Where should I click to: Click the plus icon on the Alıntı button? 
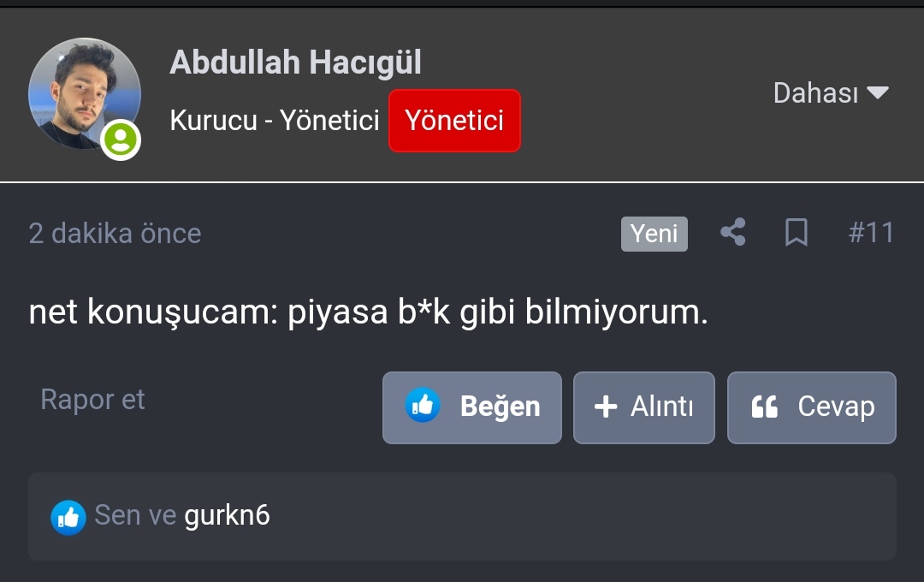coord(606,407)
